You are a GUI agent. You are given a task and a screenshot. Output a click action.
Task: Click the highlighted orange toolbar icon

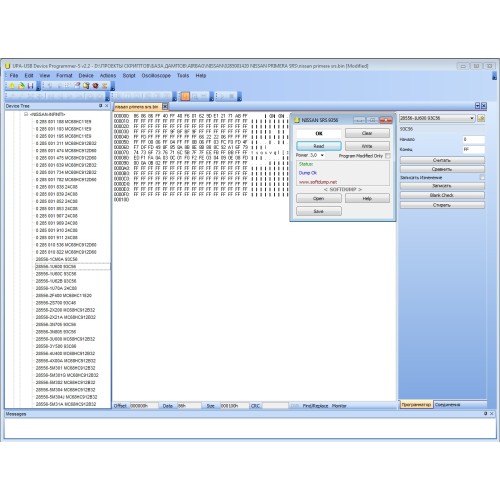(x=185, y=97)
